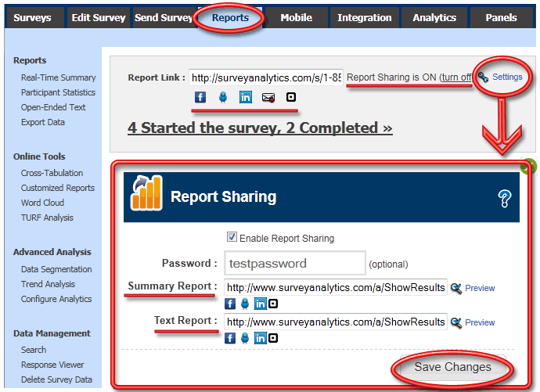Preview the Text Report
Screen dimensions: 540x392
coord(480,322)
